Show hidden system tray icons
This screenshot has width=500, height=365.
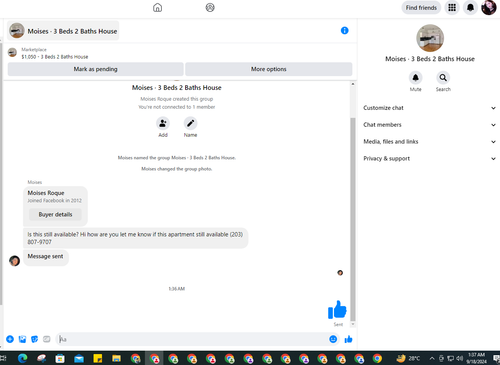coord(432,359)
